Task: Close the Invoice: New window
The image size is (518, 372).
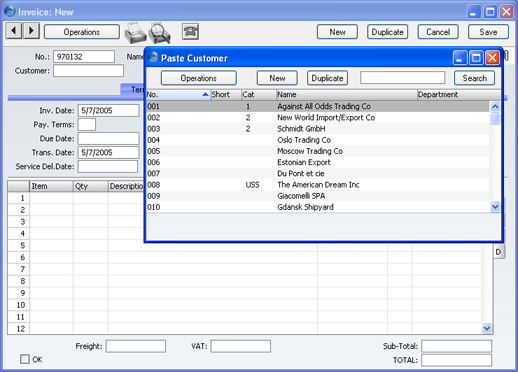Action: (506, 12)
